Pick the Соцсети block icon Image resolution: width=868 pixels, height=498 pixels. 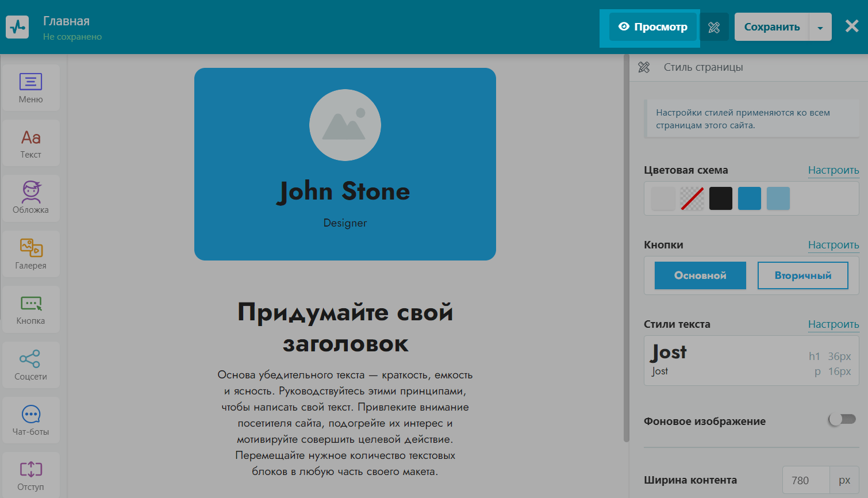coord(30,365)
